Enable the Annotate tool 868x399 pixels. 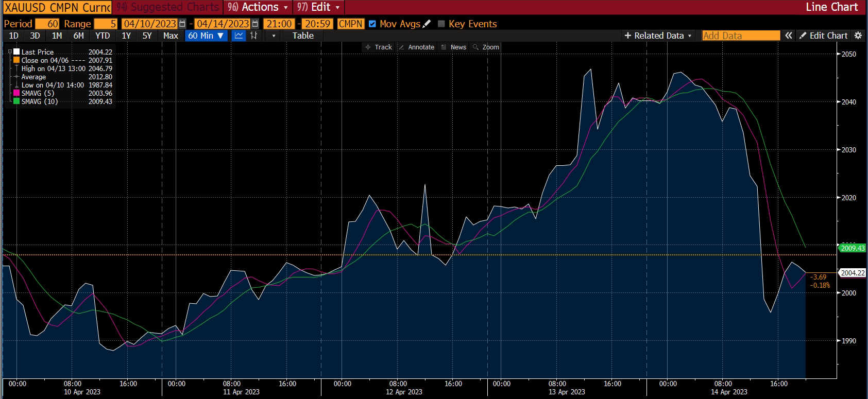[416, 47]
